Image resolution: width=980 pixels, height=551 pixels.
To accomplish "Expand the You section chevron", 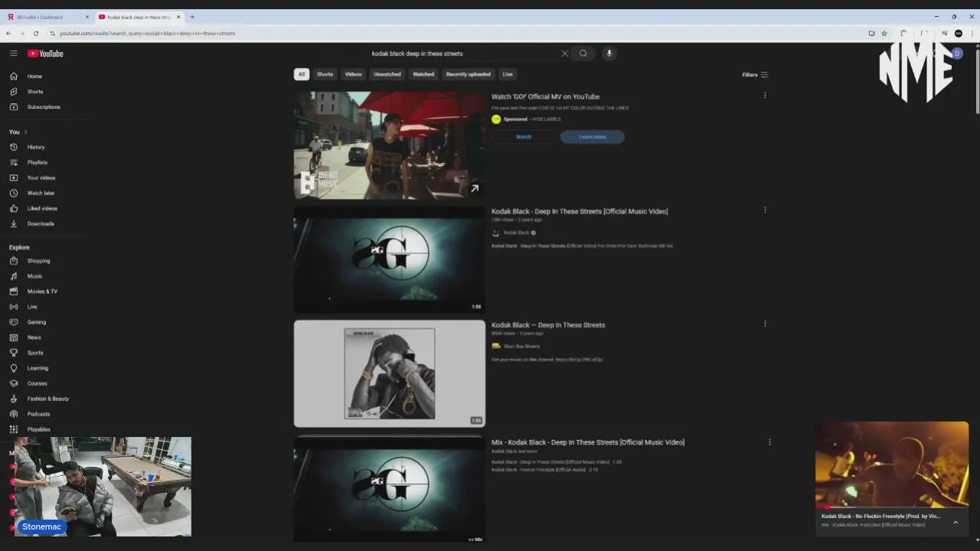I will coord(25,132).
